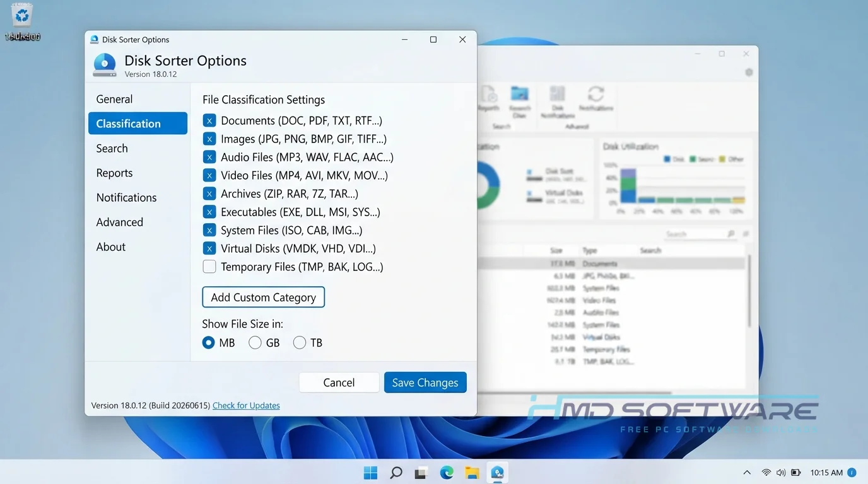This screenshot has width=868, height=484.
Task: Click the main window list vertical scrollbar
Action: point(749,291)
